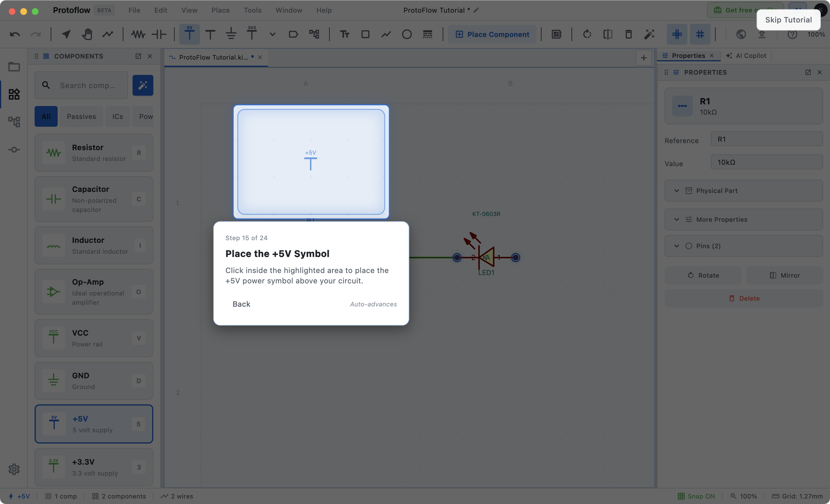Click the red Delete button in Properties
The height and width of the screenshot is (504, 830).
[744, 298]
